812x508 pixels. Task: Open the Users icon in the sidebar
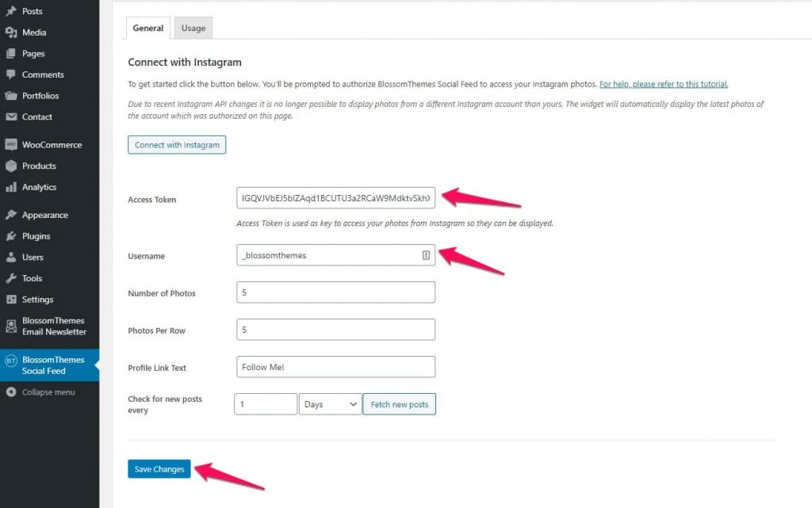tap(10, 257)
